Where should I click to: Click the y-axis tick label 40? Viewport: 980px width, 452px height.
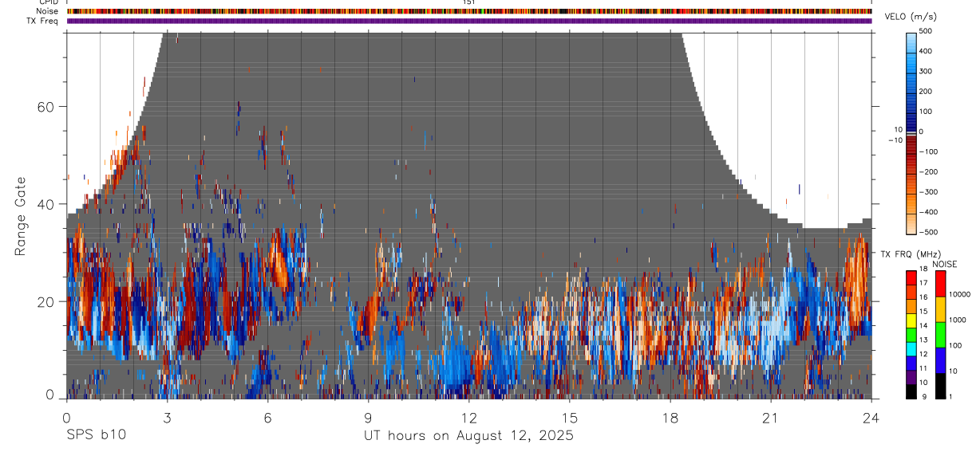coord(45,204)
